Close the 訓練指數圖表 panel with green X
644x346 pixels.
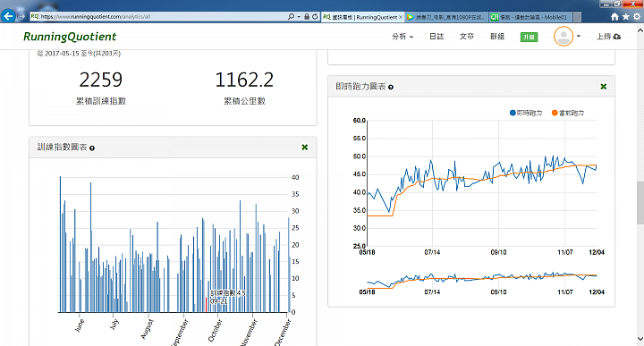(x=305, y=148)
